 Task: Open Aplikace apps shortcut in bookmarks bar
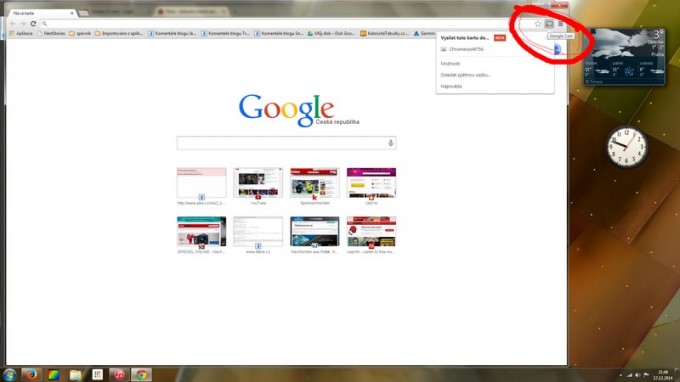click(x=21, y=33)
